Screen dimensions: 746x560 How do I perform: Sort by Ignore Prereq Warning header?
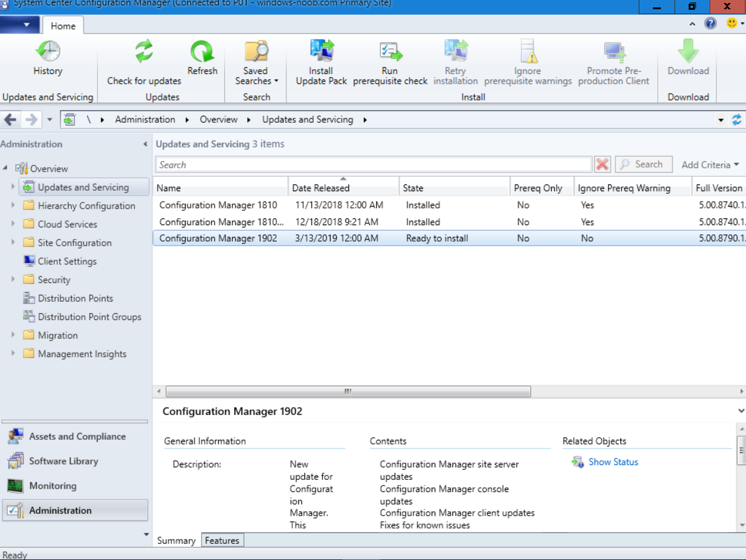pos(631,188)
